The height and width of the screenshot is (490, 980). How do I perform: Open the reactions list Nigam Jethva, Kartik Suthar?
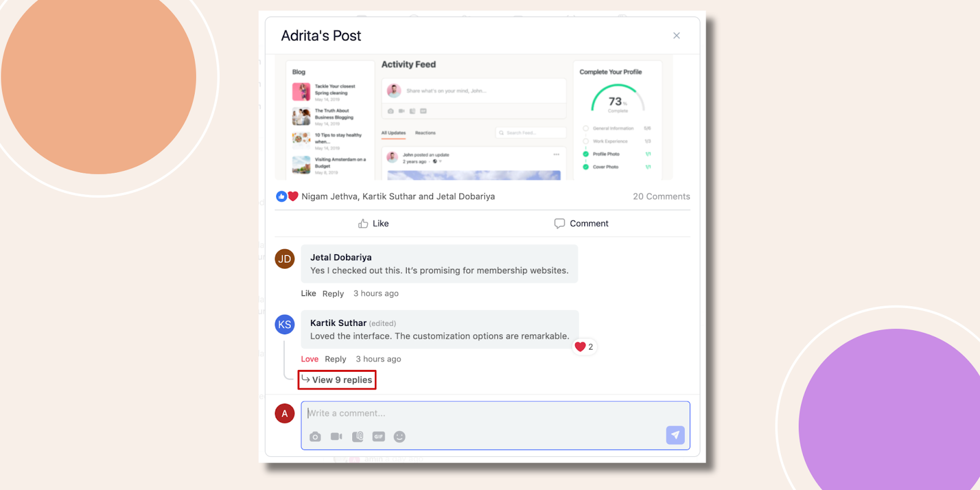click(398, 197)
